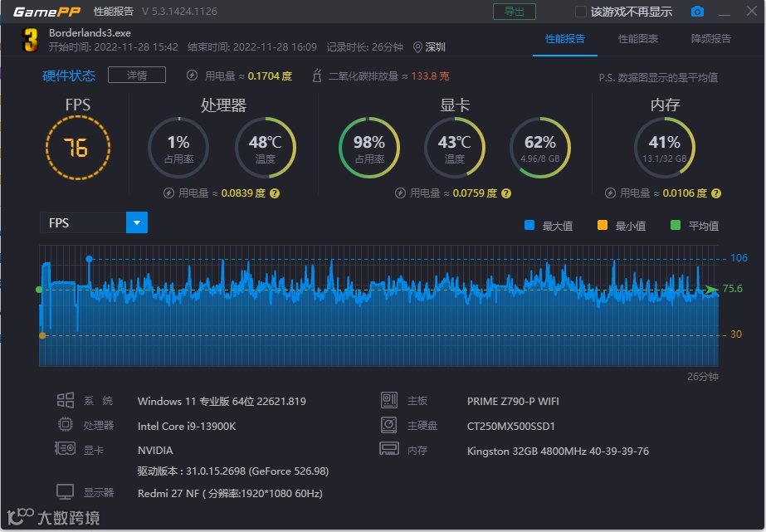The height and width of the screenshot is (532, 766).
Task: Click the PRIME Z790-P WIFI text
Action: [x=513, y=402]
